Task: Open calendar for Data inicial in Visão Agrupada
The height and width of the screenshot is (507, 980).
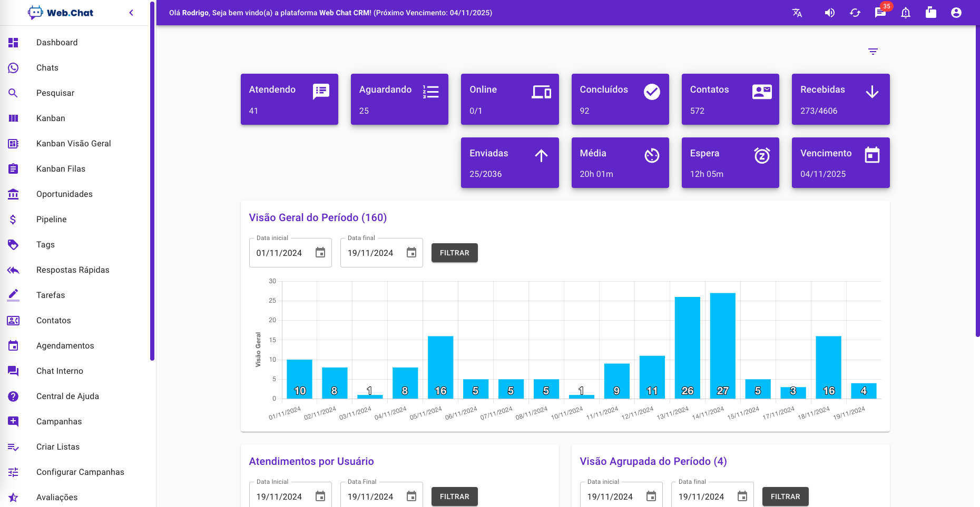Action: (x=651, y=496)
